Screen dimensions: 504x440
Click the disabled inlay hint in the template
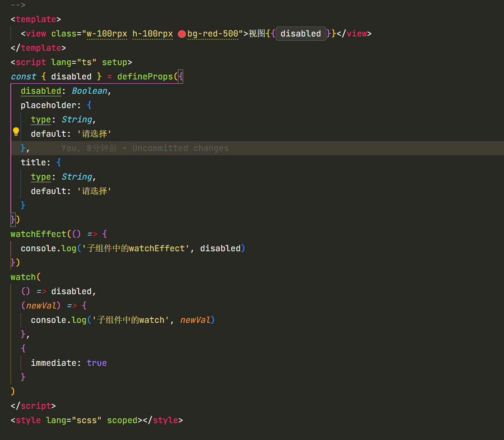coord(300,34)
